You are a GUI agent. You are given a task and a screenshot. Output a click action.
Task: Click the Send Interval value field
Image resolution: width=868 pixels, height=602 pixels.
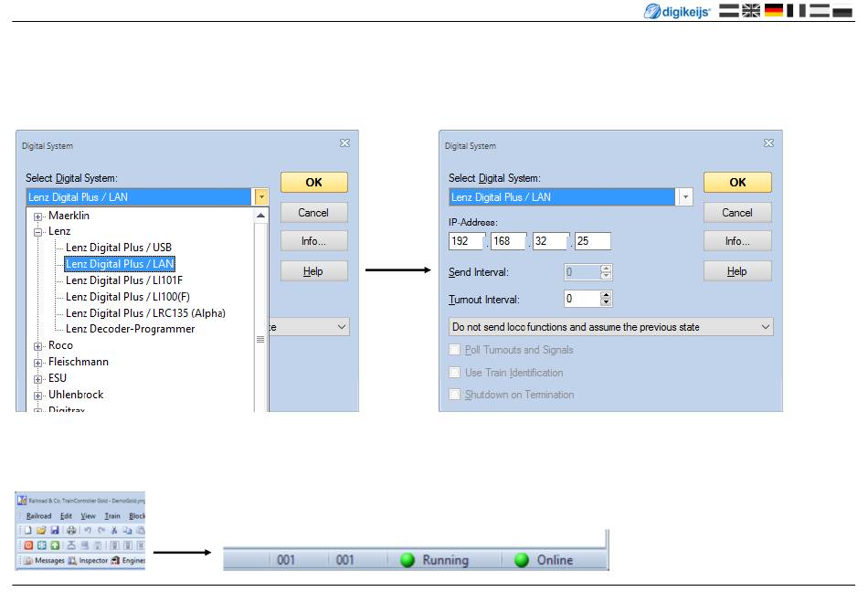coord(582,271)
